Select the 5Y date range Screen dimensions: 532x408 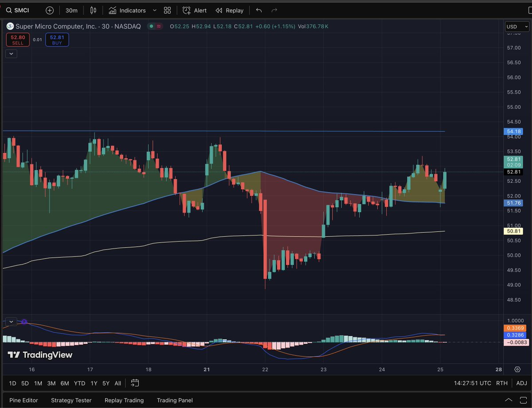[106, 383]
